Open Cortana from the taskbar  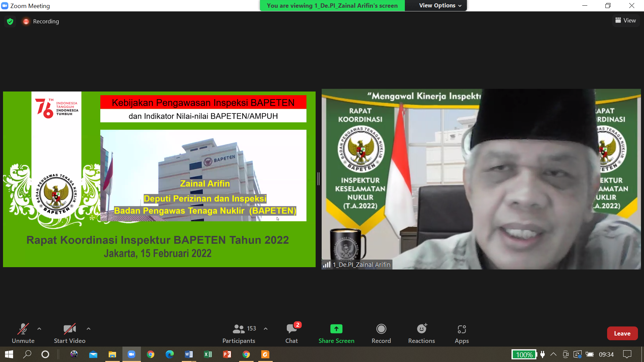click(x=45, y=354)
